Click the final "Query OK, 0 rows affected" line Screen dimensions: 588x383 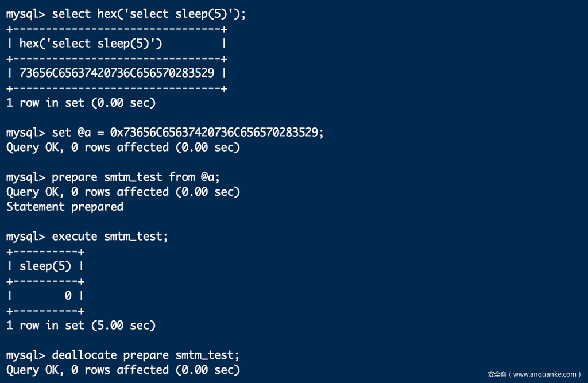point(123,370)
